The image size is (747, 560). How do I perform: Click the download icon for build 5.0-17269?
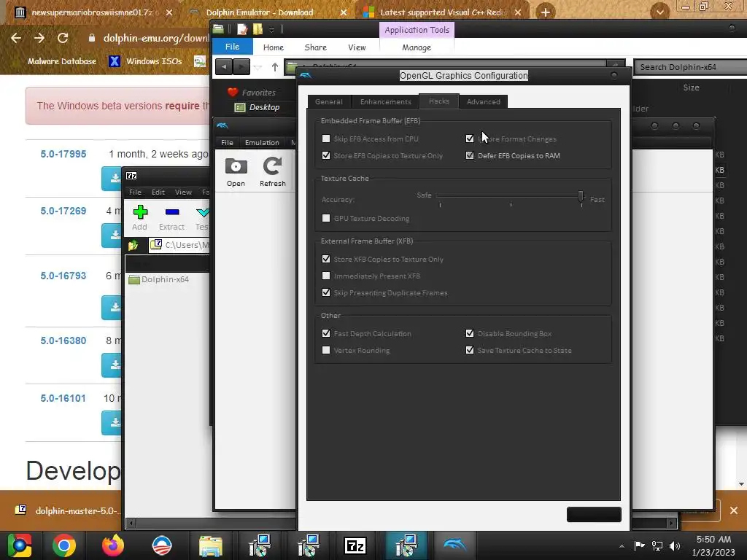pyautogui.click(x=115, y=236)
